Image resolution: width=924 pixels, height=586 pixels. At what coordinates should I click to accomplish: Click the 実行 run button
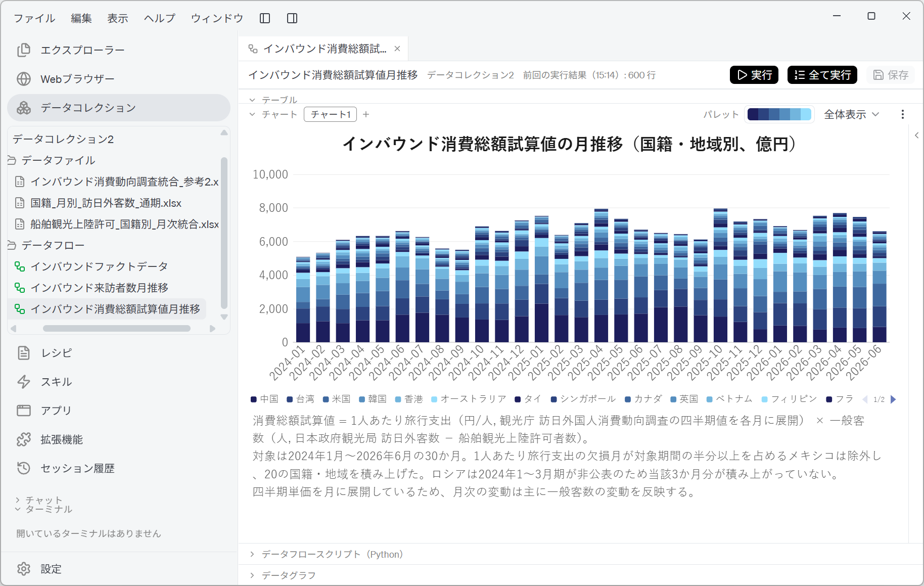coord(754,75)
